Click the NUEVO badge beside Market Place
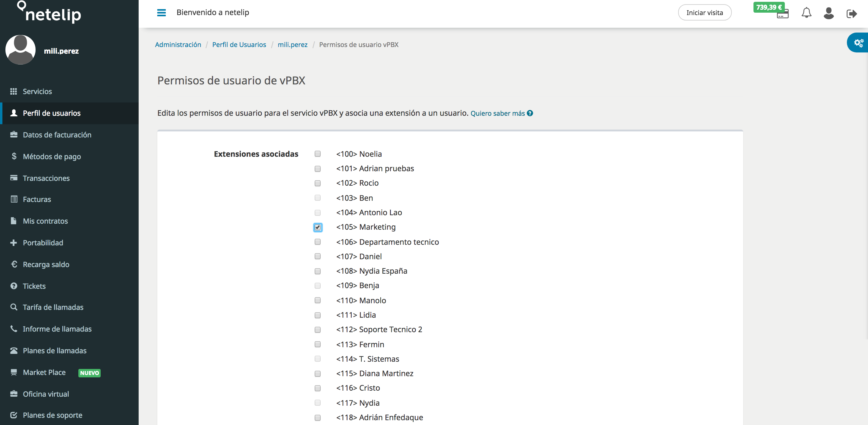Screen dimensions: 868x425 (89, 373)
